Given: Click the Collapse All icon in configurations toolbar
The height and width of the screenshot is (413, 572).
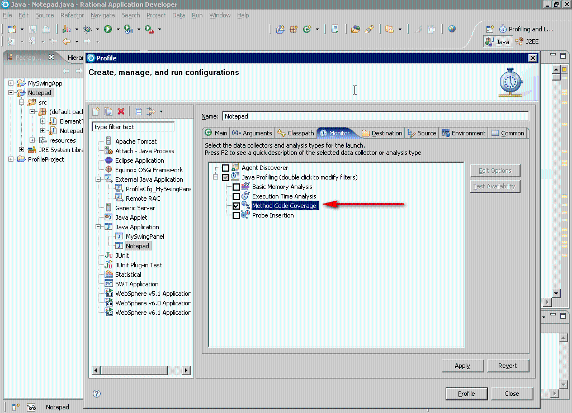Looking at the screenshot, I should coord(139,112).
